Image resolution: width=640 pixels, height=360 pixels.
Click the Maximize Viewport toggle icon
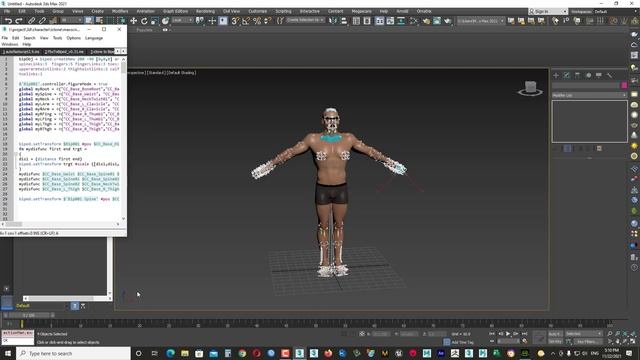coord(633,341)
